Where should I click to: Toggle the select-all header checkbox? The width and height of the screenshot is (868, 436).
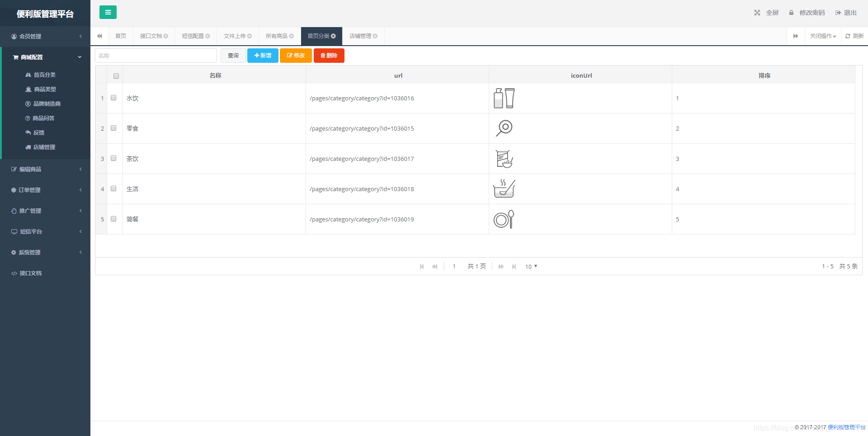tap(116, 76)
